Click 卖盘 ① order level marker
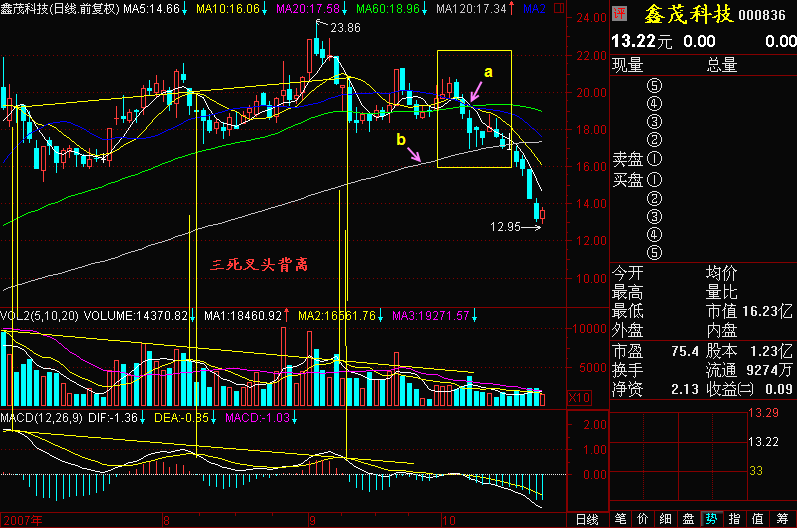 pyautogui.click(x=654, y=159)
